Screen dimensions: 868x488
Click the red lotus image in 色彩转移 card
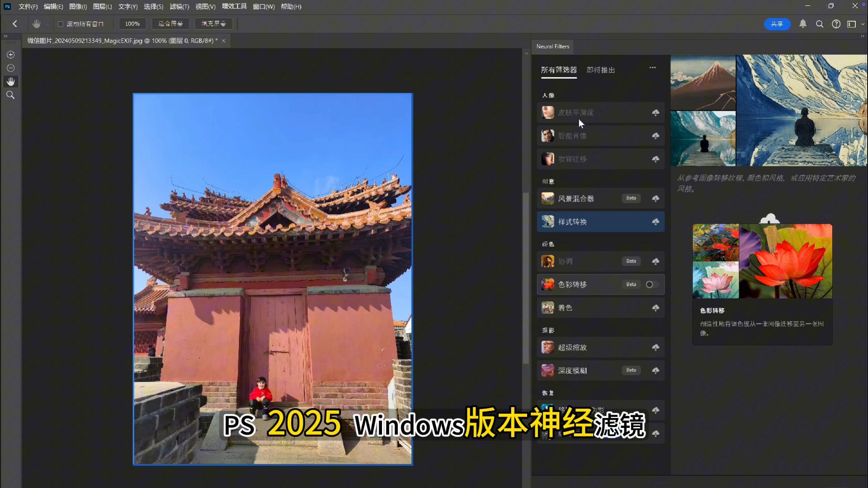point(786,261)
